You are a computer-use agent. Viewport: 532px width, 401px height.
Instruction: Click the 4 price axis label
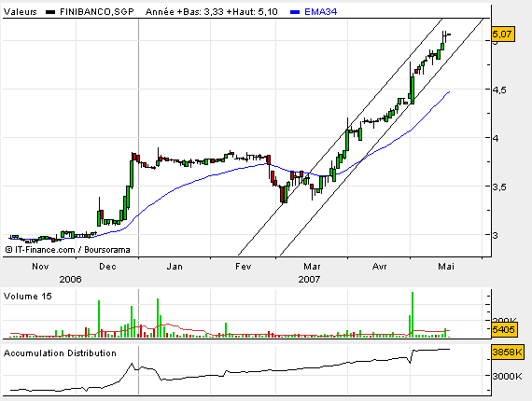coord(496,138)
